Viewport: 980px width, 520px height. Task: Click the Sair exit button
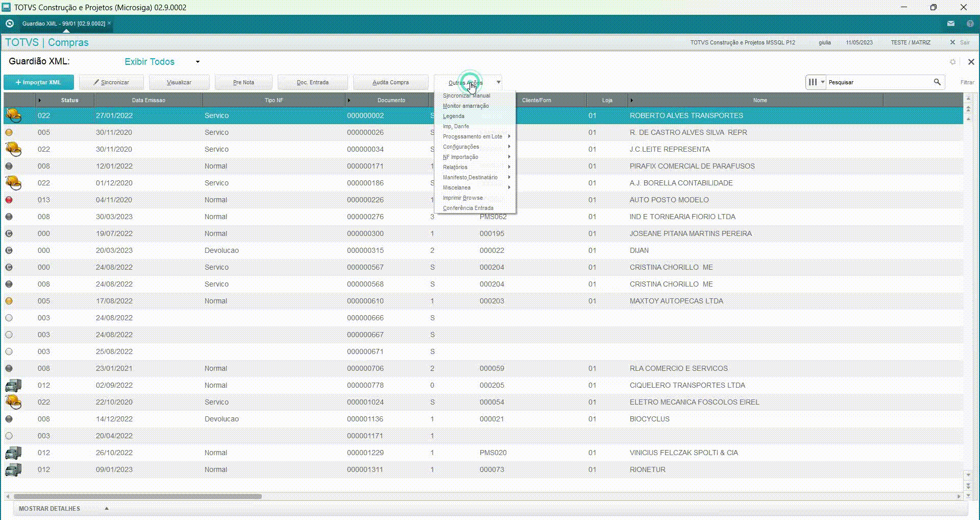(960, 42)
